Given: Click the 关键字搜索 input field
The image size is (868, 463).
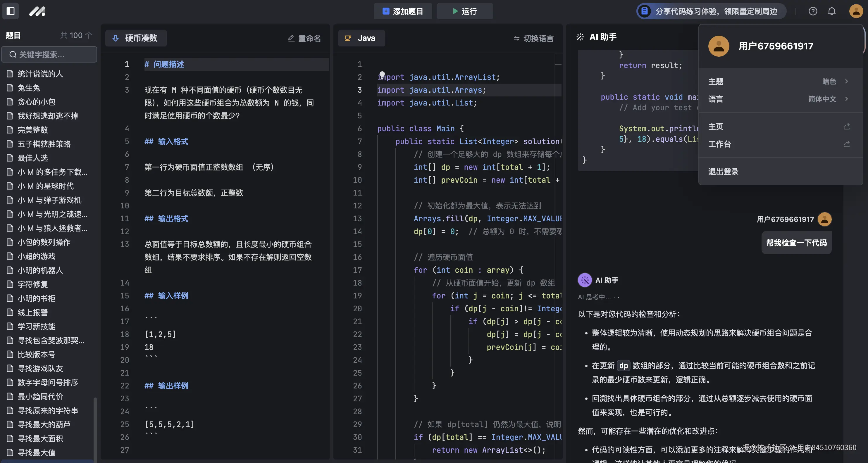Looking at the screenshot, I should coord(49,55).
